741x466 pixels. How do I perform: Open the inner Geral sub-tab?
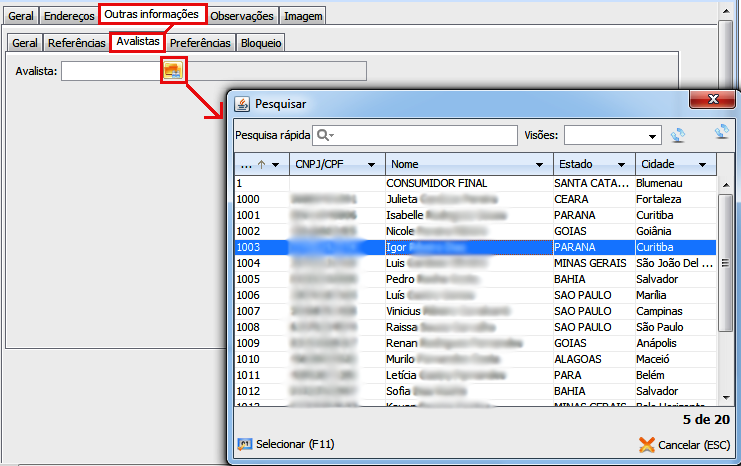point(25,43)
